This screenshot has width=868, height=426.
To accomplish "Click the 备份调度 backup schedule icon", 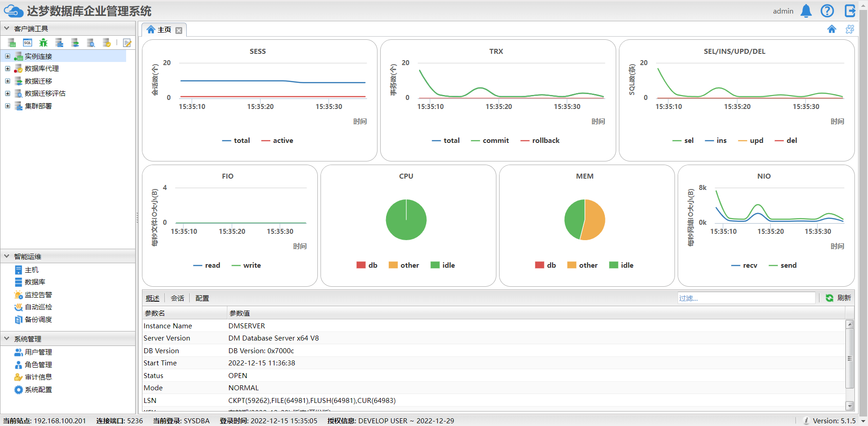I will coord(19,320).
